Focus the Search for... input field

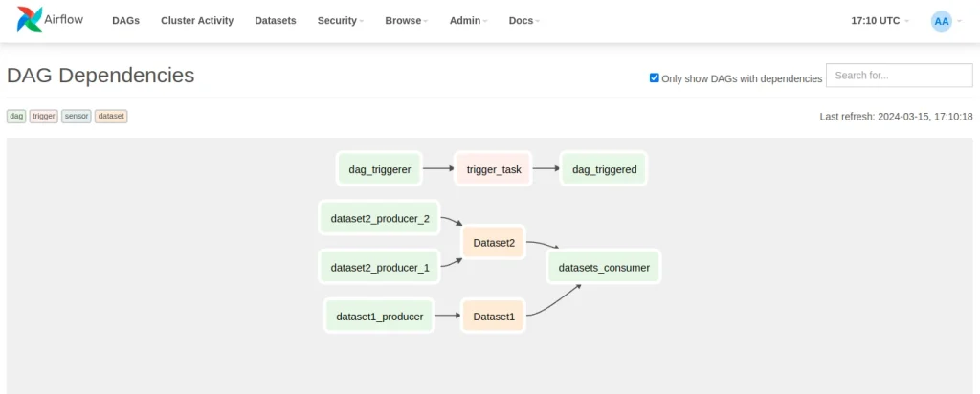[x=899, y=75]
